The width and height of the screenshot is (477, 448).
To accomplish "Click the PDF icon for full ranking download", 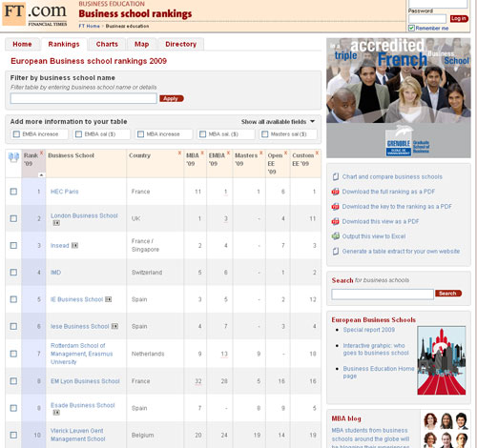I will pyautogui.click(x=335, y=192).
